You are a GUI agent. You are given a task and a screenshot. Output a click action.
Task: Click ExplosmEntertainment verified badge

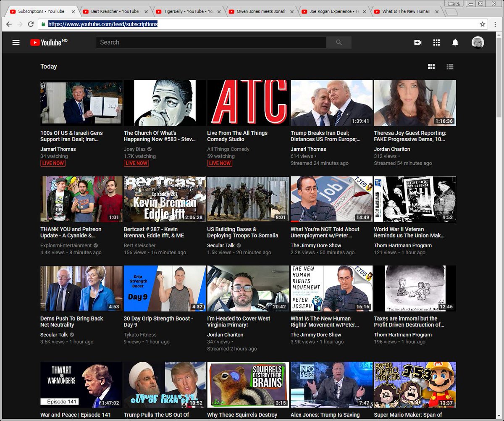[96, 245]
